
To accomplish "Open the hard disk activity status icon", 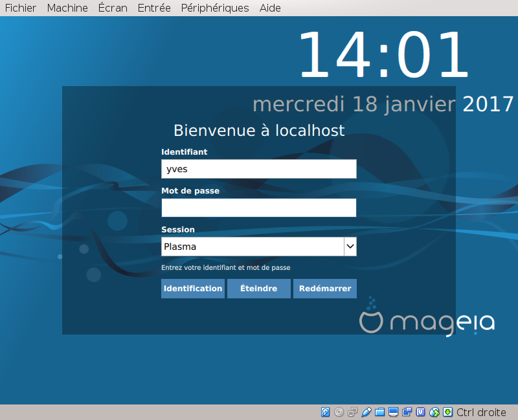I will (326, 412).
